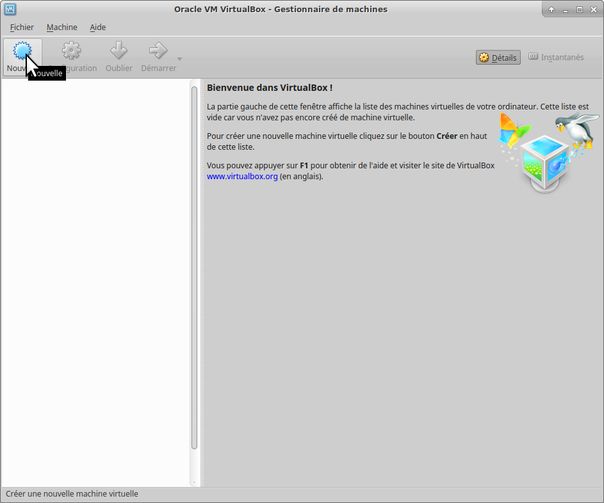Viewport: 604px width, 503px height.
Task: Switch to the Instantanés view
Action: coord(556,57)
